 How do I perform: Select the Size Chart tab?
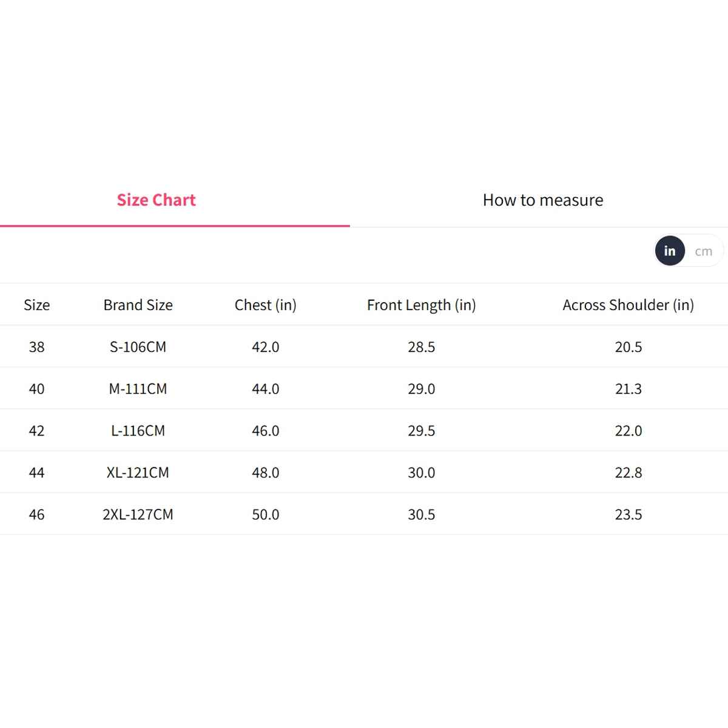click(156, 200)
